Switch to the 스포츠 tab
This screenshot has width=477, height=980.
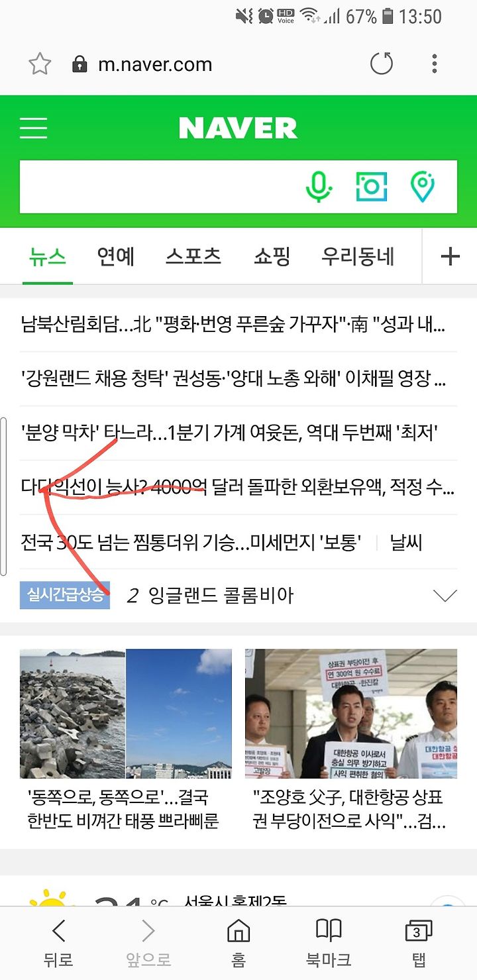point(193,256)
